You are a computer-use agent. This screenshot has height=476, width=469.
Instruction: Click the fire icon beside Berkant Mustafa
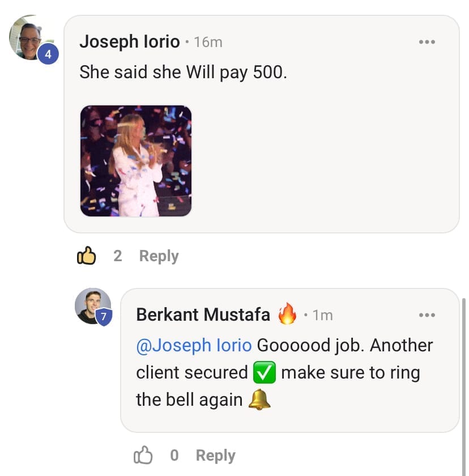pyautogui.click(x=287, y=314)
